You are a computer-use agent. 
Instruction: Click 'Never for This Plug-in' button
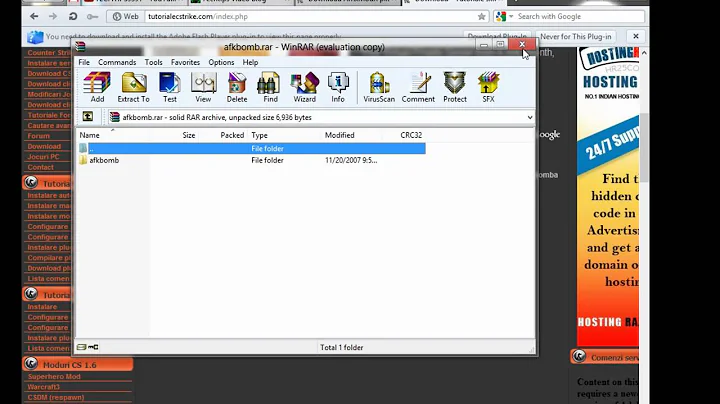(x=576, y=36)
